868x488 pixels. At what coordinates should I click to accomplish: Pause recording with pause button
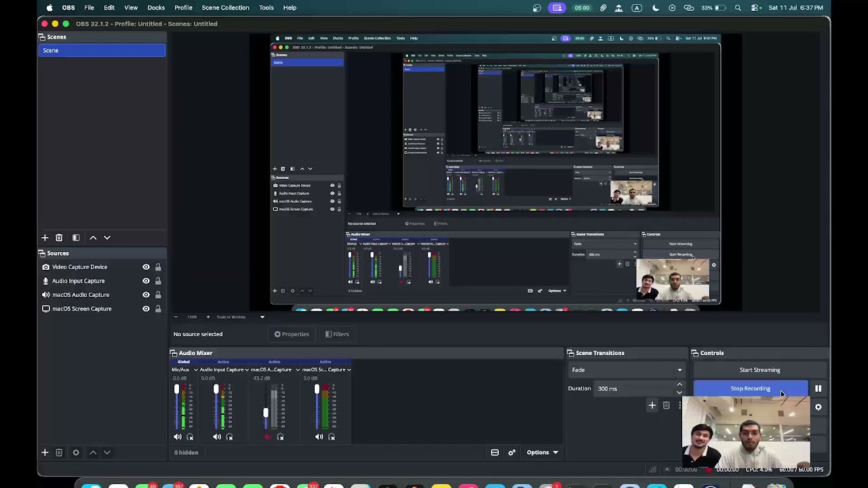point(818,388)
